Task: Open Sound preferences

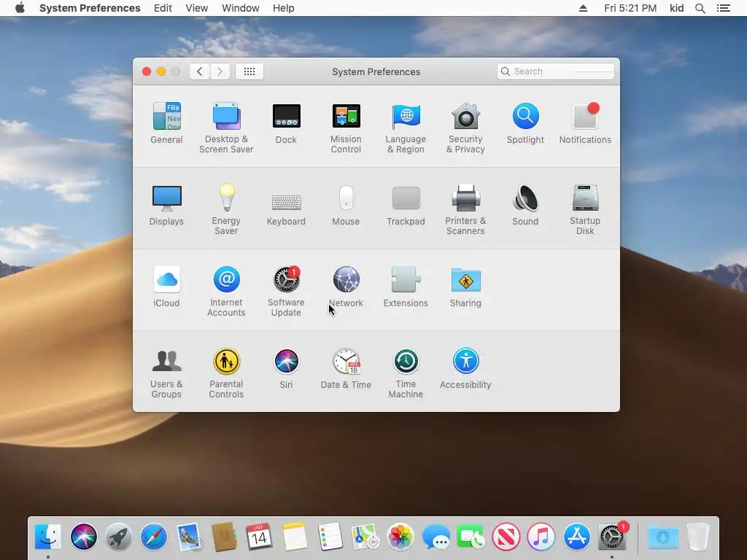Action: click(525, 205)
